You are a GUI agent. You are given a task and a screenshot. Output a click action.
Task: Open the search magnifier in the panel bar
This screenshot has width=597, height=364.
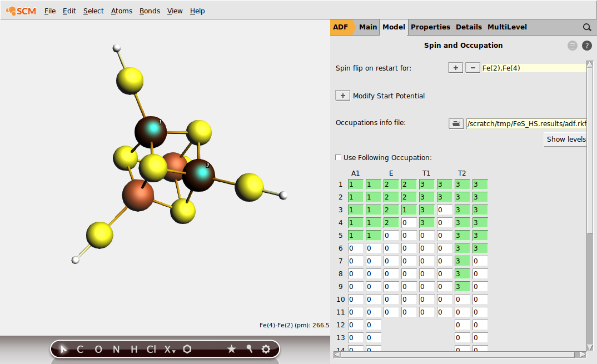pyautogui.click(x=587, y=27)
